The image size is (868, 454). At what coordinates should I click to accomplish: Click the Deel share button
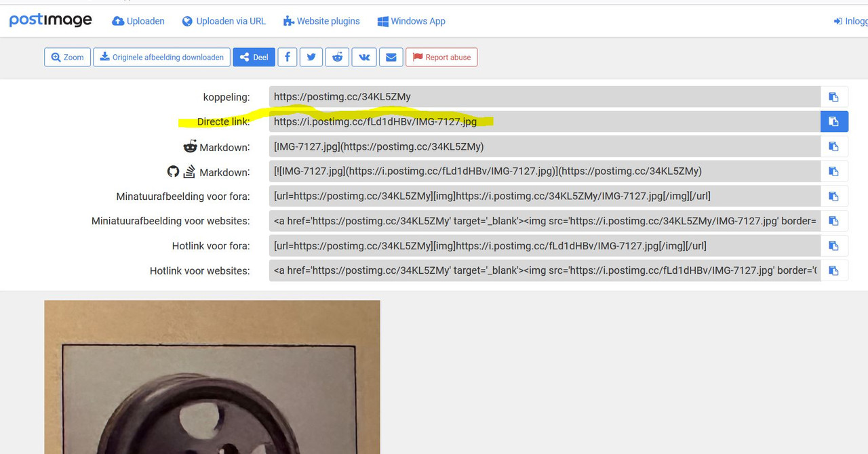point(254,57)
